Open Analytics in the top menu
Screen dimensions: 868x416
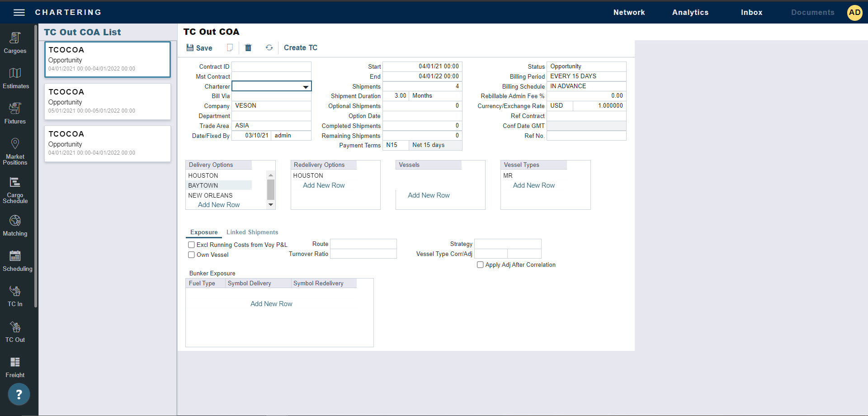(x=690, y=12)
